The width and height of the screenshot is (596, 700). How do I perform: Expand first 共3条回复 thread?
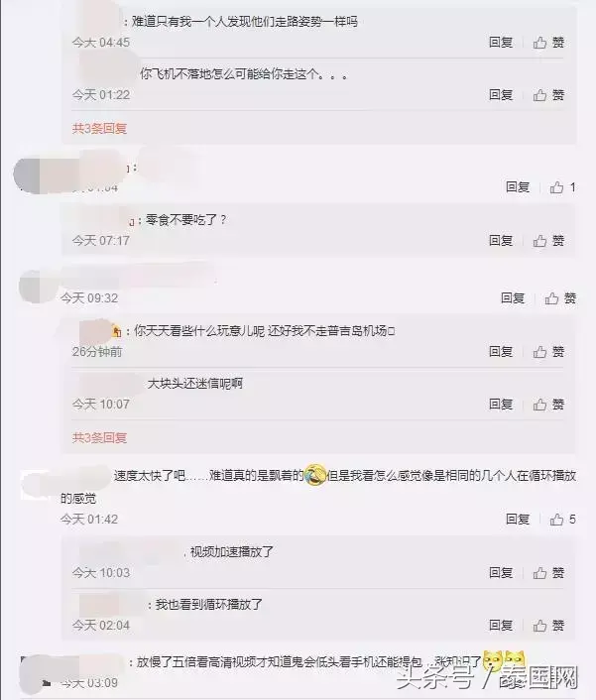tap(99, 129)
